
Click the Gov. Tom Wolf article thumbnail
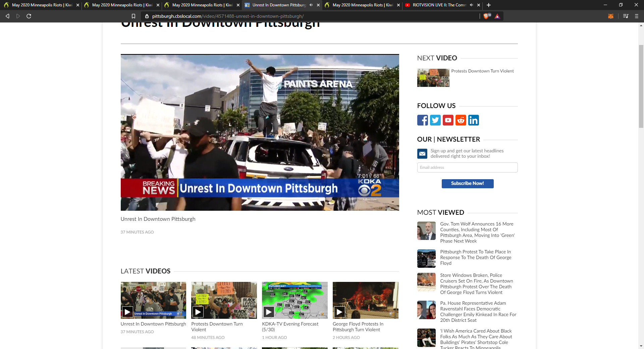[x=426, y=231]
